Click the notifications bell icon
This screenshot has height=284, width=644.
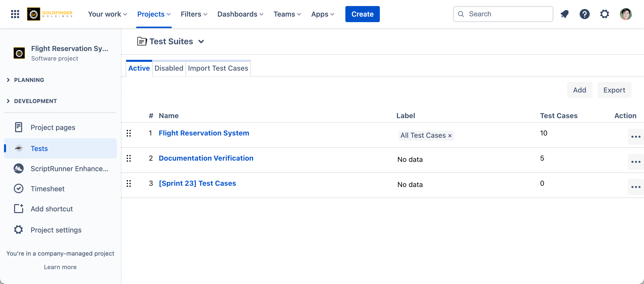point(565,14)
